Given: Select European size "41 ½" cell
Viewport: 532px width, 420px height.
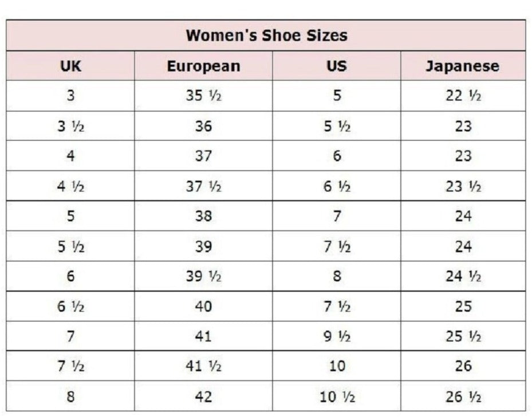Looking at the screenshot, I should 203,366.
